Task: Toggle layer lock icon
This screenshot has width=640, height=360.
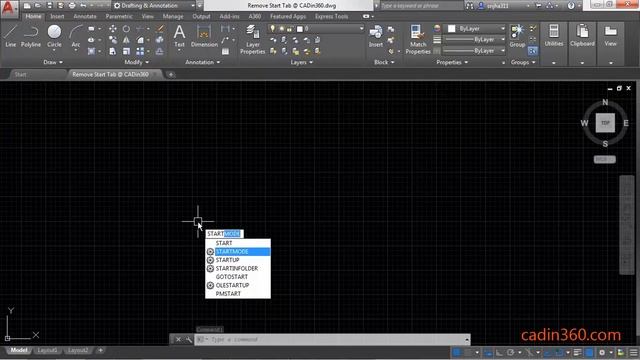Action: [289, 29]
